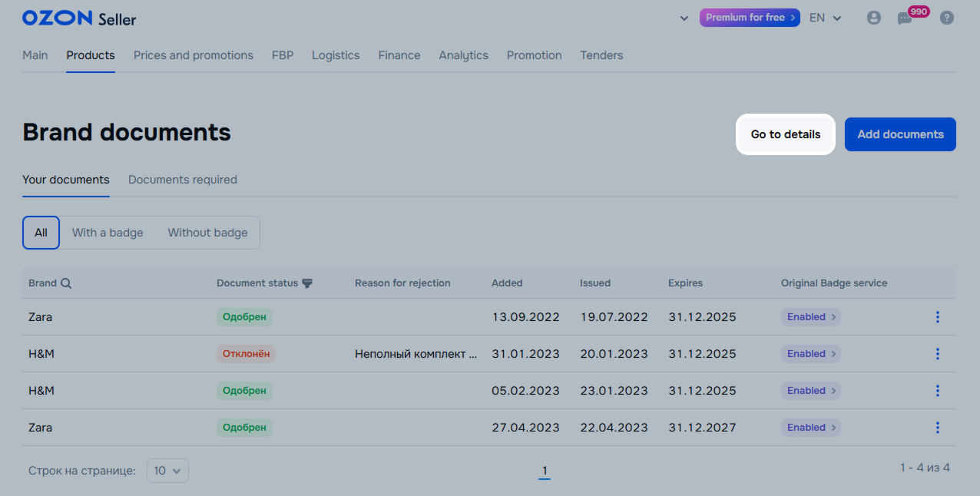Image resolution: width=980 pixels, height=496 pixels.
Task: Click the Строк на странице label
Action: click(x=82, y=471)
